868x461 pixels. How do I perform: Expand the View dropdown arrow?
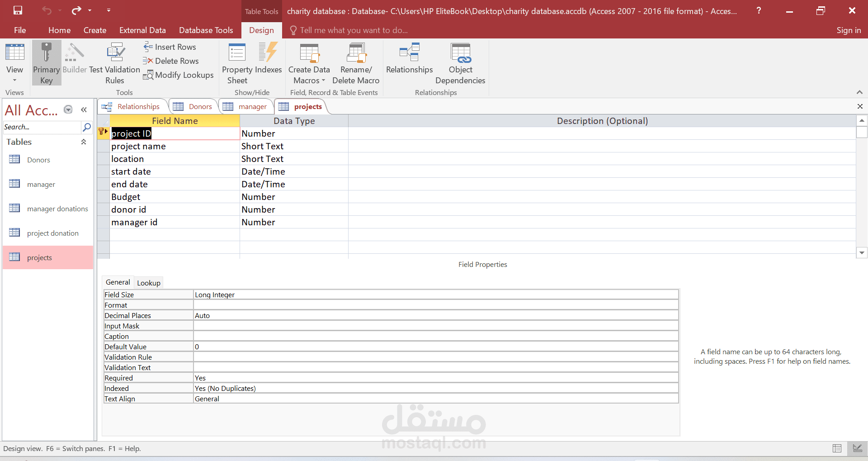click(x=14, y=80)
